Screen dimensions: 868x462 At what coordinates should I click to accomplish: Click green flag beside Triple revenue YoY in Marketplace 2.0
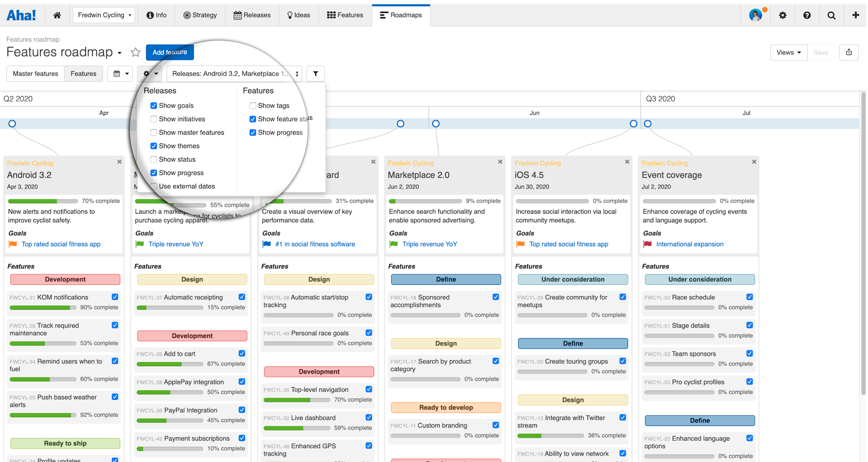pyautogui.click(x=394, y=244)
